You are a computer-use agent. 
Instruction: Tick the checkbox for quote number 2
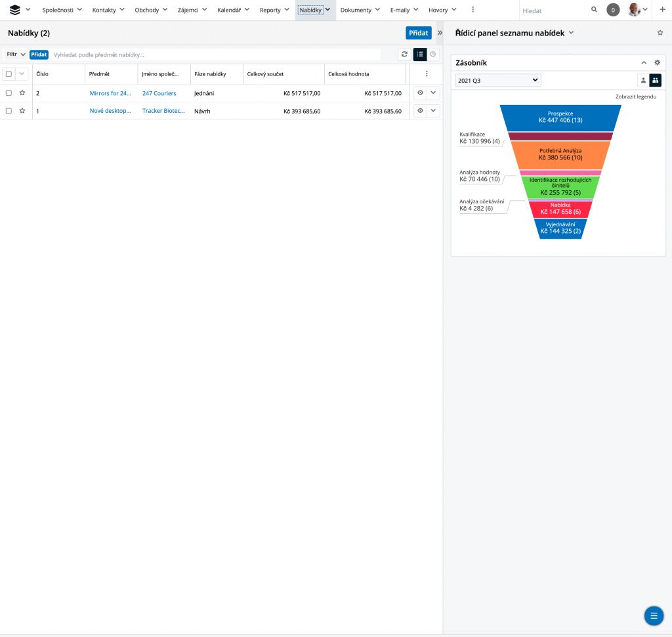coord(9,93)
